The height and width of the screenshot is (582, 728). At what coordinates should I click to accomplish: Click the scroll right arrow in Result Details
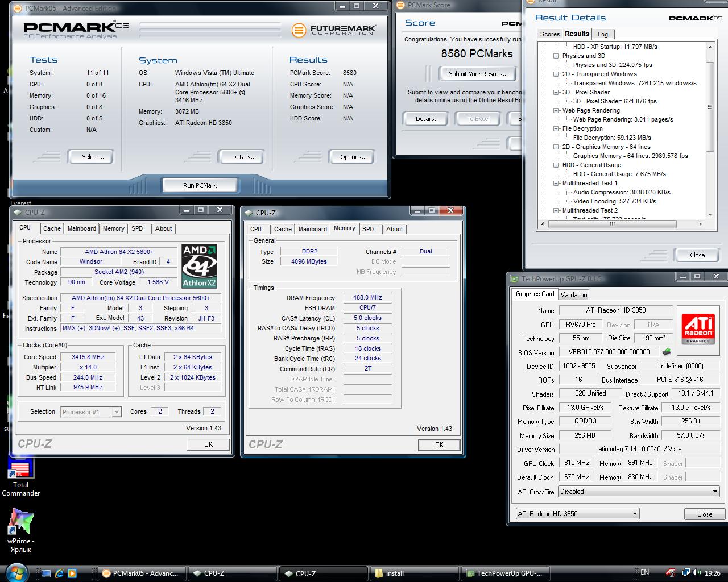click(701, 224)
